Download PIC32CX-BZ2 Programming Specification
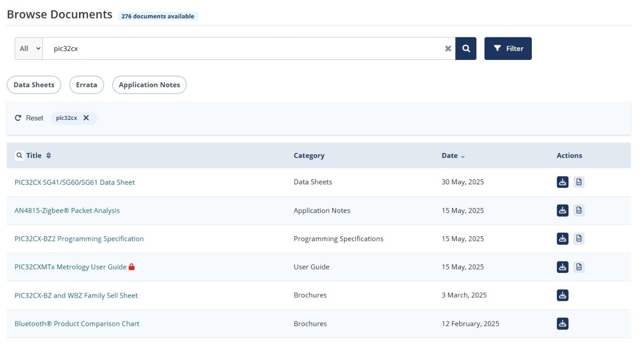 [x=562, y=238]
